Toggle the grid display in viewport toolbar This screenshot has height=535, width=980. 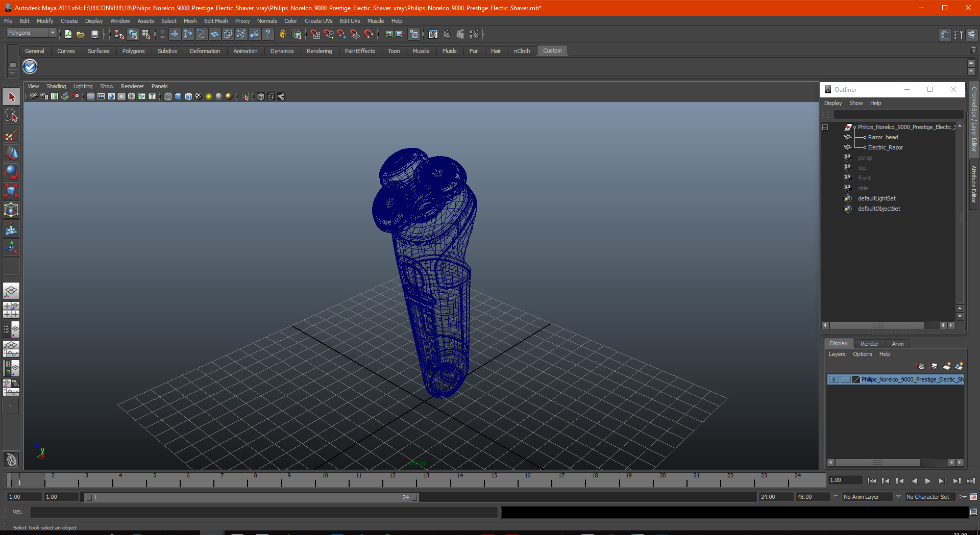(x=91, y=96)
